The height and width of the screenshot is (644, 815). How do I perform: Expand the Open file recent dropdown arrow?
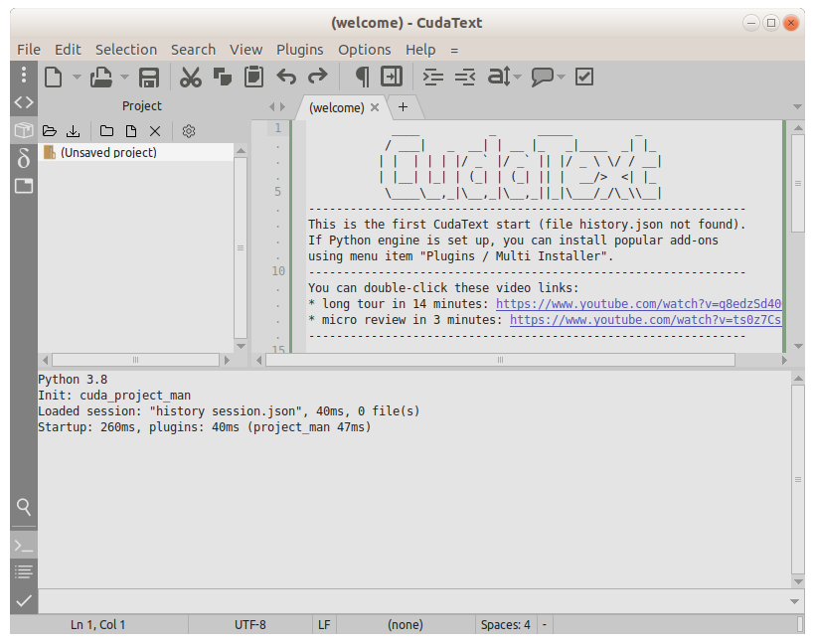[x=125, y=77]
